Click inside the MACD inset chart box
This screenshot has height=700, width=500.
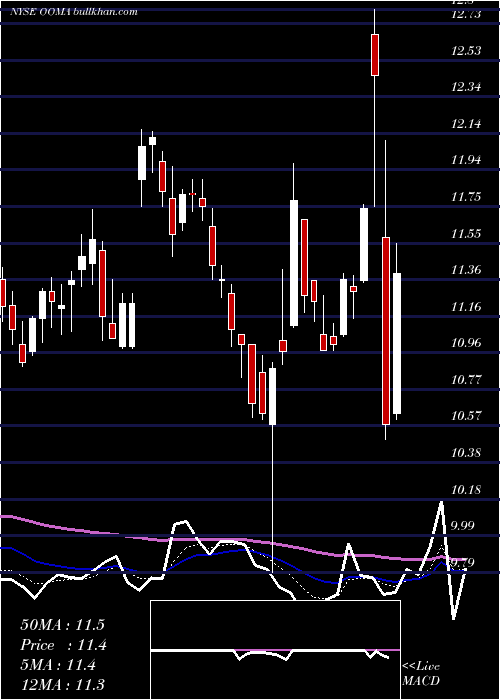[x=275, y=650]
